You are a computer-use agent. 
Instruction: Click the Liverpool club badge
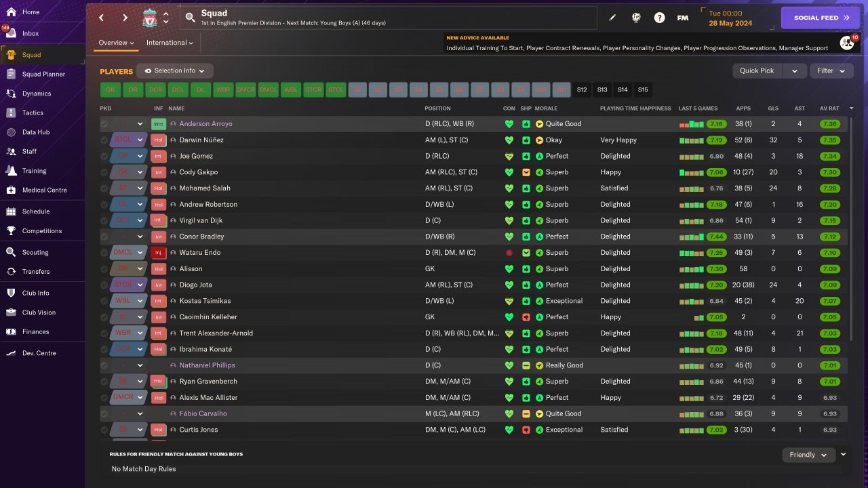click(x=149, y=18)
